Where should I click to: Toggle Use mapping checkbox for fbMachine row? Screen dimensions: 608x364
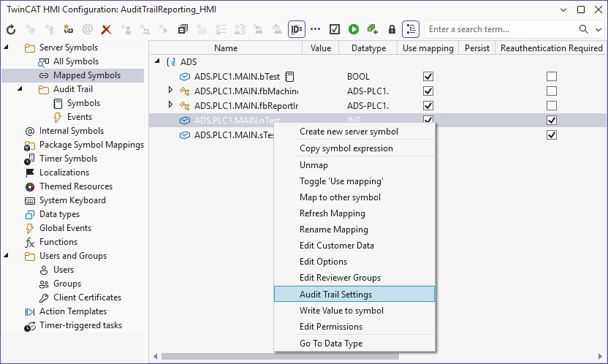click(428, 91)
